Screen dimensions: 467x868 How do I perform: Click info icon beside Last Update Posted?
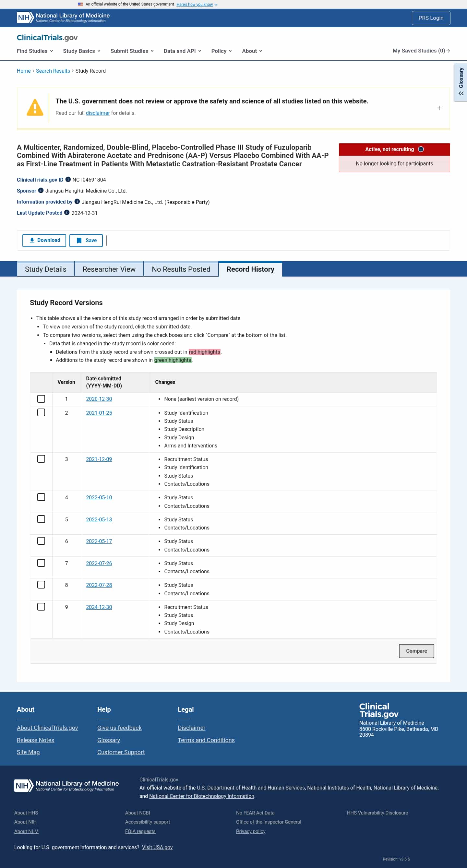67,213
